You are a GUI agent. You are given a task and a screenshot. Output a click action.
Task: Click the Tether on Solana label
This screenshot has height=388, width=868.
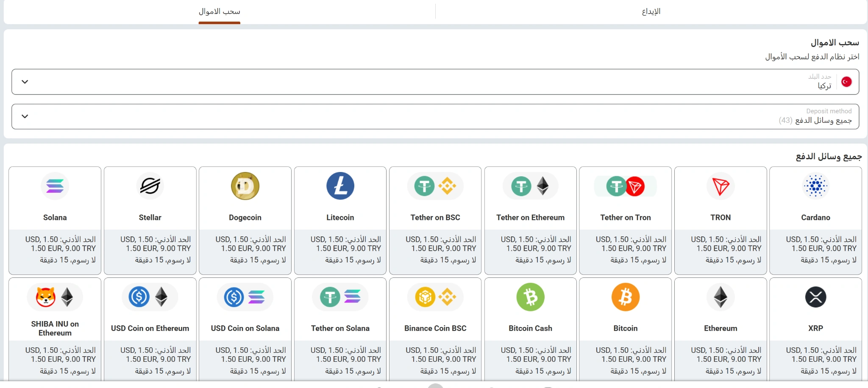point(340,328)
